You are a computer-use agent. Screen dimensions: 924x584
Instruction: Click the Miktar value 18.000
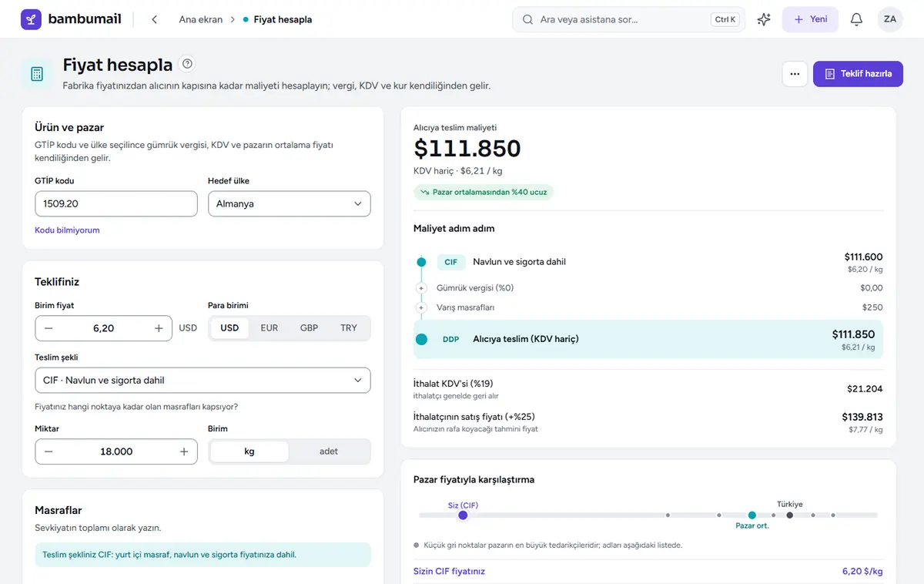pyautogui.click(x=116, y=451)
